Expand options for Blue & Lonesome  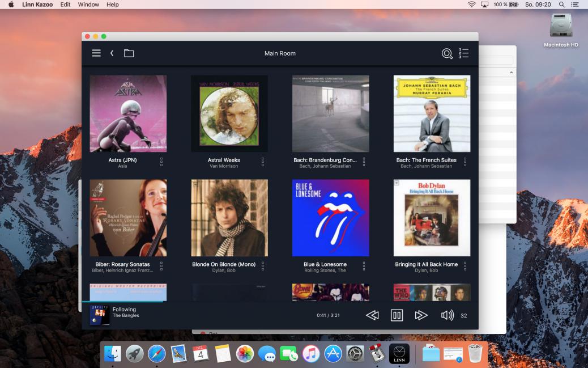tap(364, 267)
